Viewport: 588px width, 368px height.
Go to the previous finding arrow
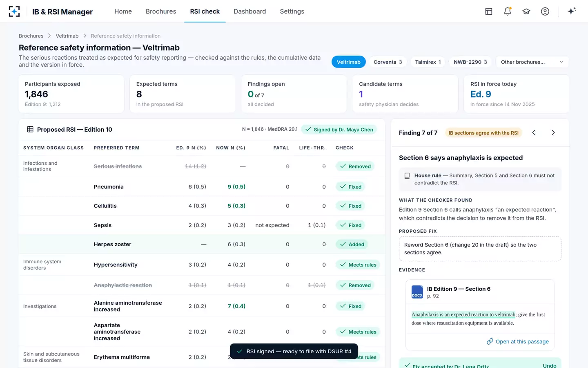point(534,132)
